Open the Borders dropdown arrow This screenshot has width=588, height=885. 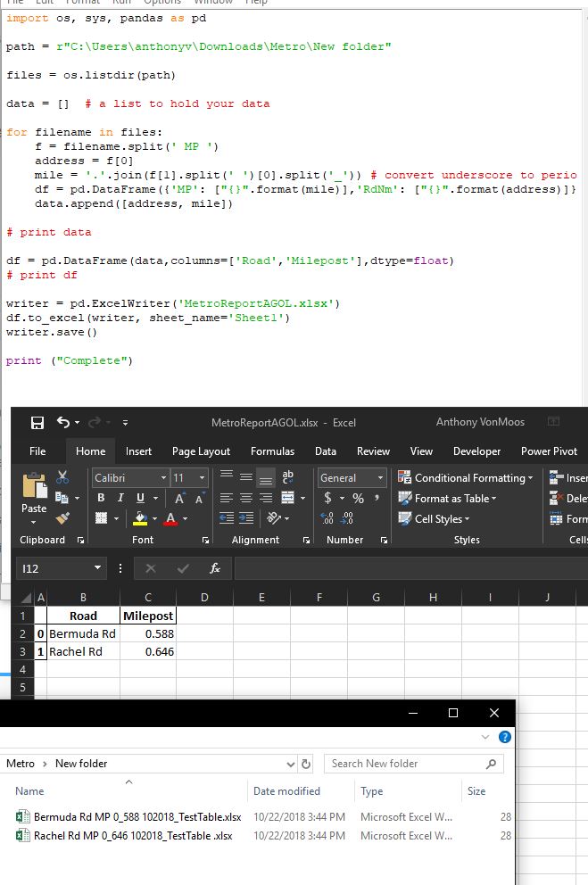(x=116, y=518)
